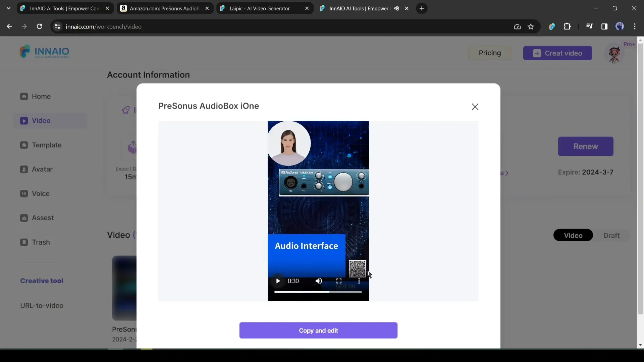Go to Avatar in the sidebar
This screenshot has height=362, width=644.
(x=36, y=169)
